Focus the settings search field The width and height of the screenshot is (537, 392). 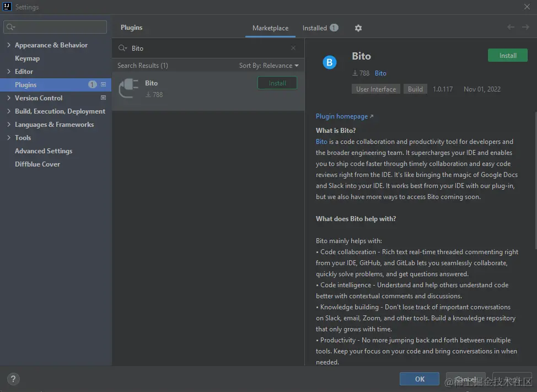pos(55,27)
